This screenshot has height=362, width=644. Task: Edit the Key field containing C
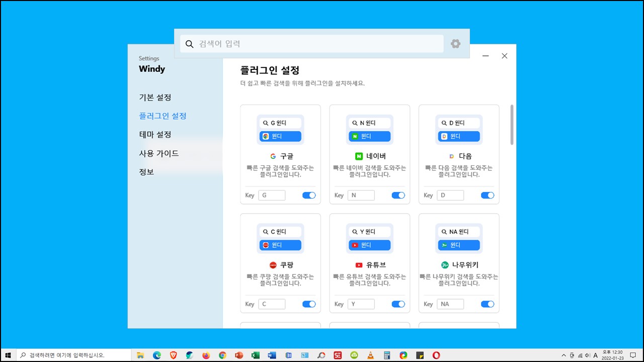(272, 304)
